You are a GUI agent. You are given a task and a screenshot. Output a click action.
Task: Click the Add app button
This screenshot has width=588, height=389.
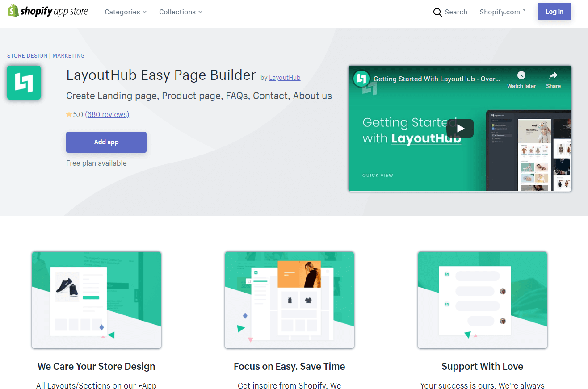click(106, 142)
